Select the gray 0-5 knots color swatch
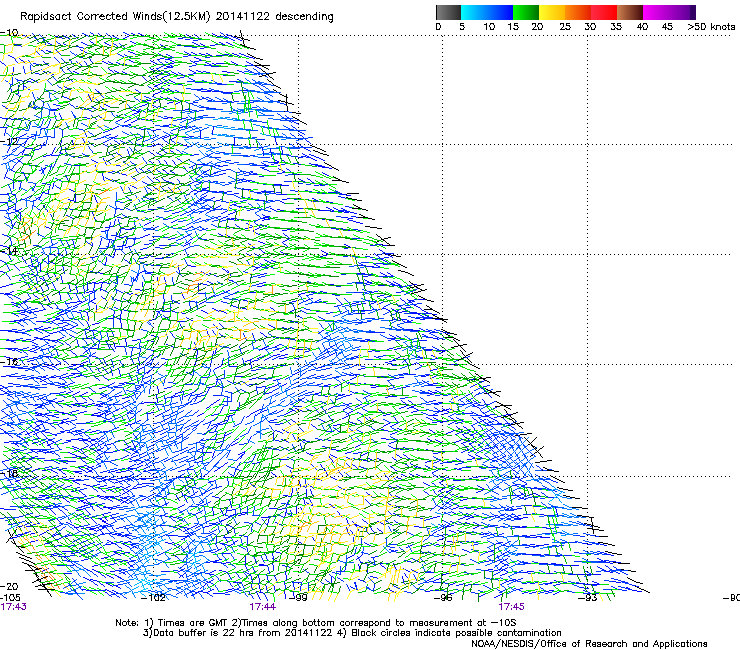 [448, 12]
